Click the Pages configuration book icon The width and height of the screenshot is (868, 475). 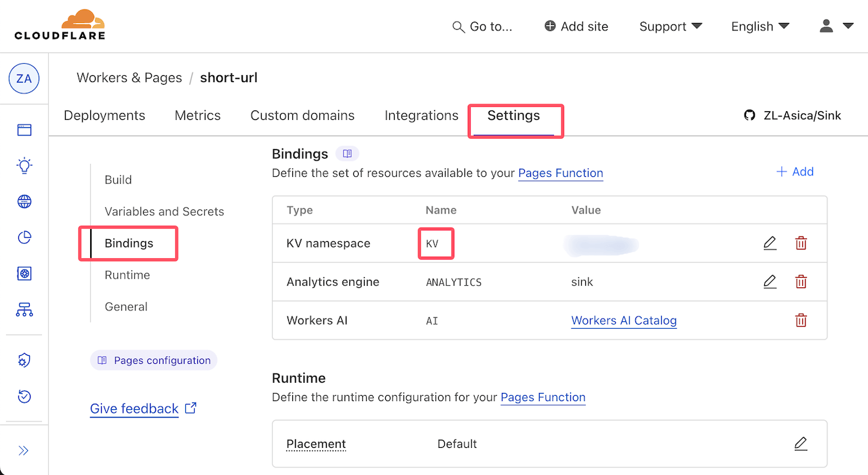102,360
